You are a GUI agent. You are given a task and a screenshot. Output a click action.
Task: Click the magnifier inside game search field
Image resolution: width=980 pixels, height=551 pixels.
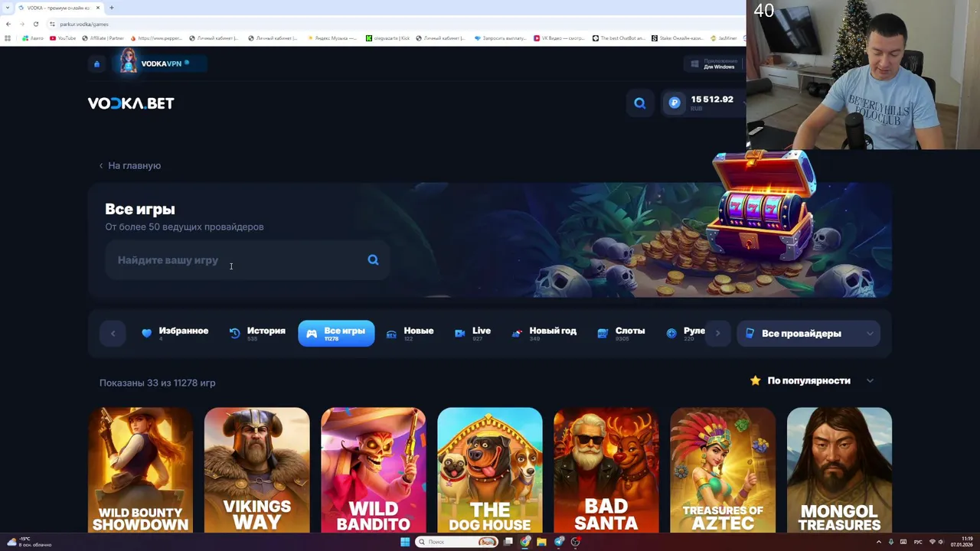pyautogui.click(x=373, y=259)
